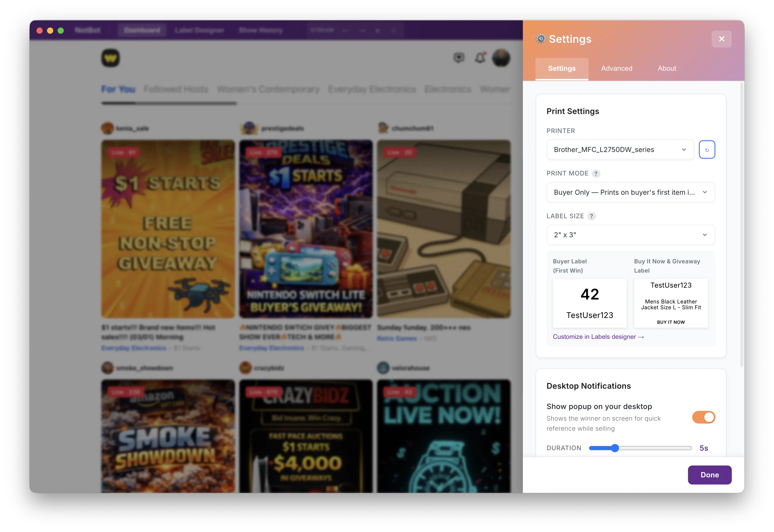The height and width of the screenshot is (532, 774).
Task: Open Customize in Labels designer link
Action: point(598,337)
